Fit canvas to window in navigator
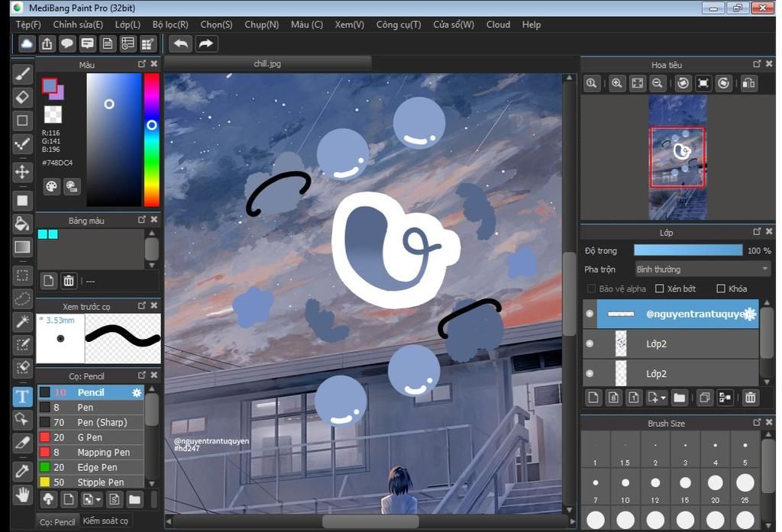Screen dimensions: 782x532 [x=637, y=83]
